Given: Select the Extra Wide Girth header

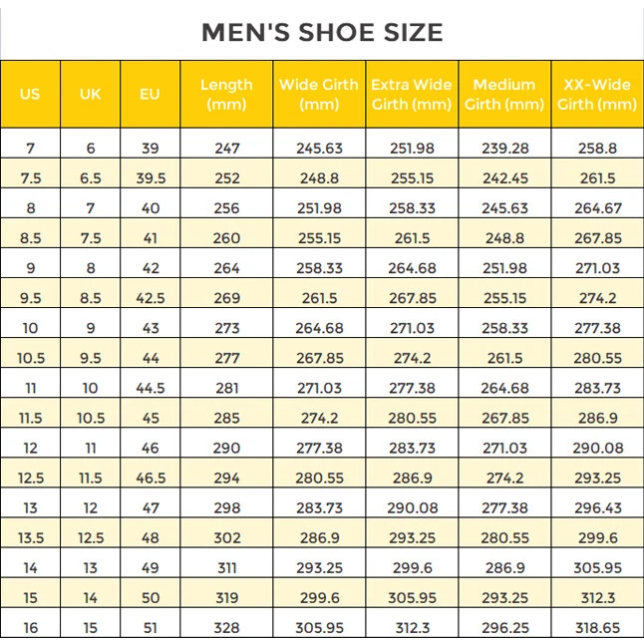Looking at the screenshot, I should 412,95.
